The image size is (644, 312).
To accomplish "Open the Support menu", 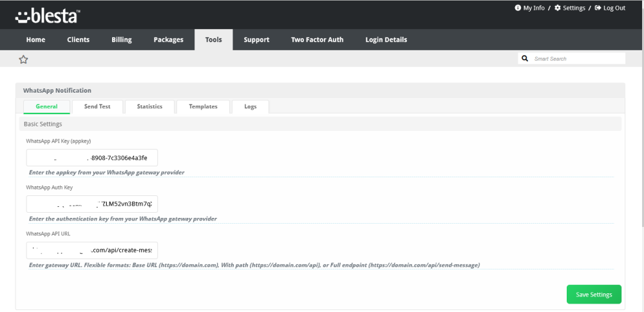I will pyautogui.click(x=256, y=39).
